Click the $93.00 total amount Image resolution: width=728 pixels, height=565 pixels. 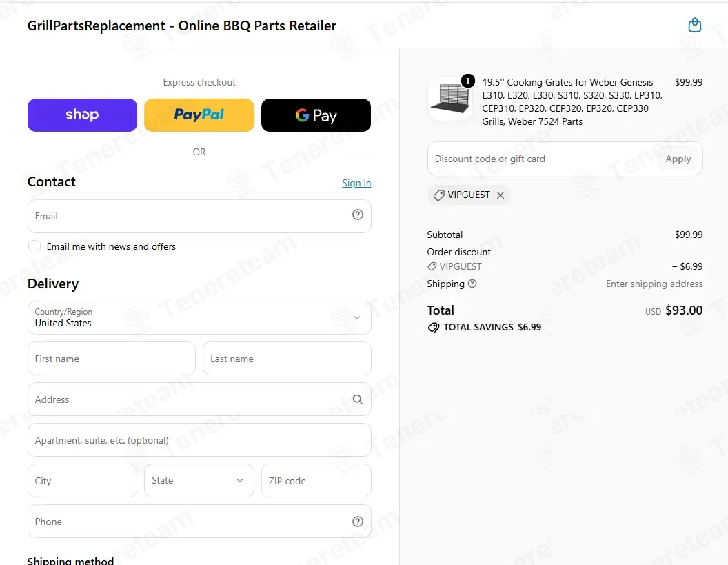(684, 310)
